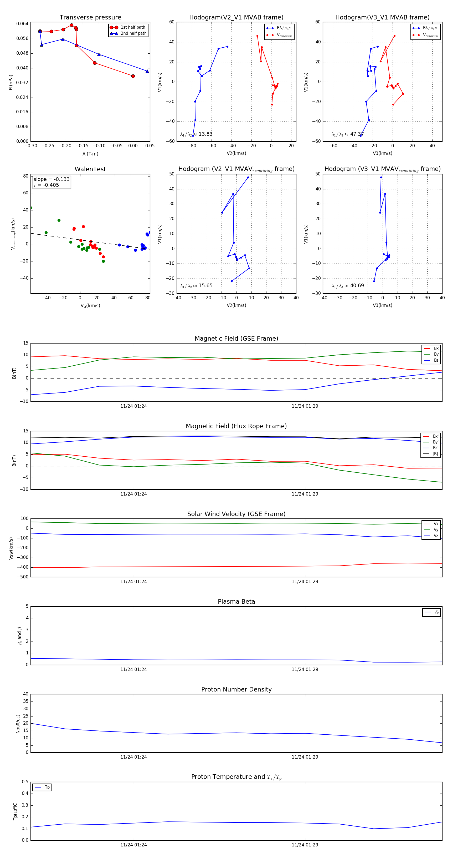The image size is (473, 868).
Task: Click 'Hodogram (V2_V1 MVAV remaining frame)' title
Action: coord(236,169)
